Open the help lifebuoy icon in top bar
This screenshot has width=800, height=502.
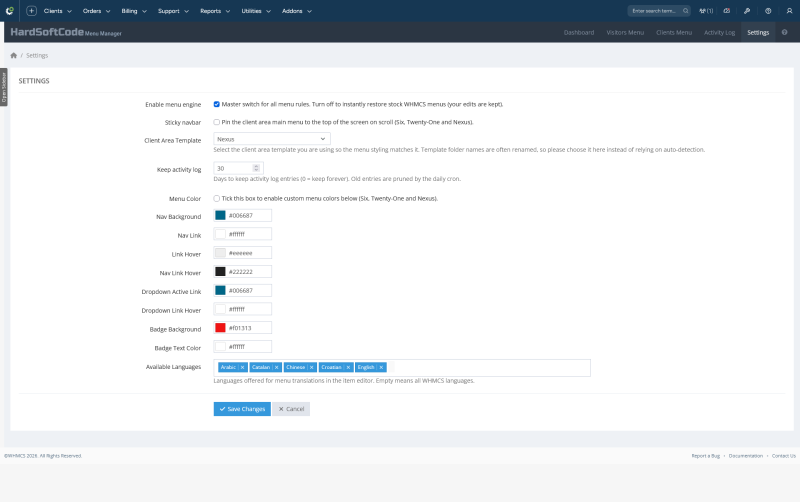[x=768, y=11]
